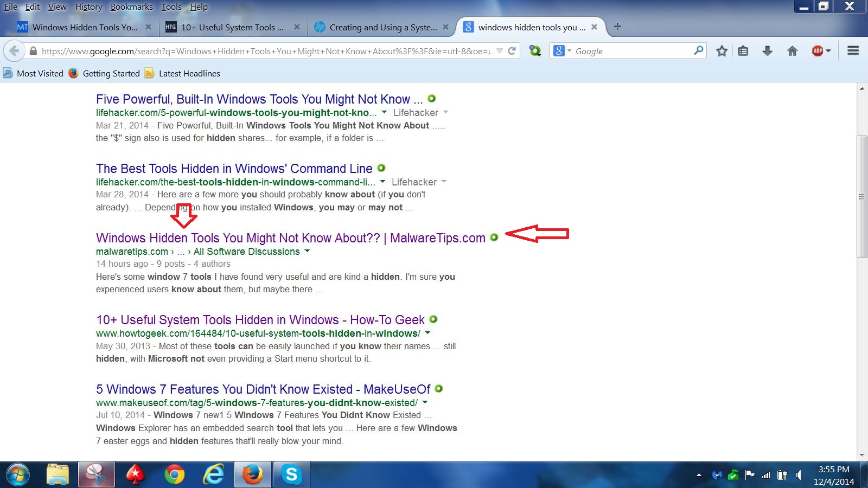This screenshot has height=488, width=868.
Task: Click the search magnifier in Google box
Action: 699,50
